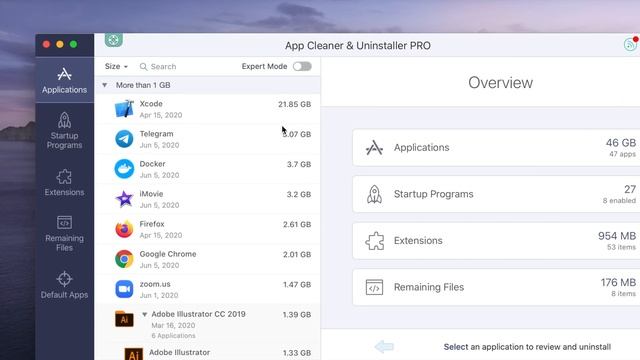The image size is (640, 360).
Task: Select the iMovie app icon
Action: (124, 199)
